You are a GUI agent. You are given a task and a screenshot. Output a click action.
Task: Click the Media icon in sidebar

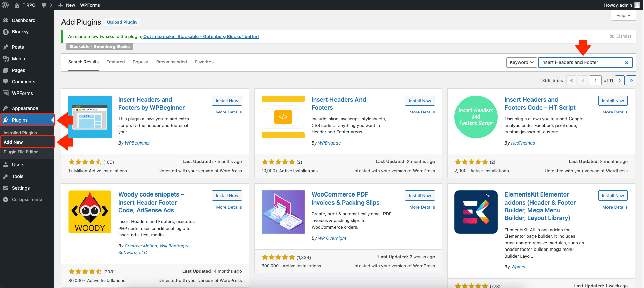[x=6, y=59]
